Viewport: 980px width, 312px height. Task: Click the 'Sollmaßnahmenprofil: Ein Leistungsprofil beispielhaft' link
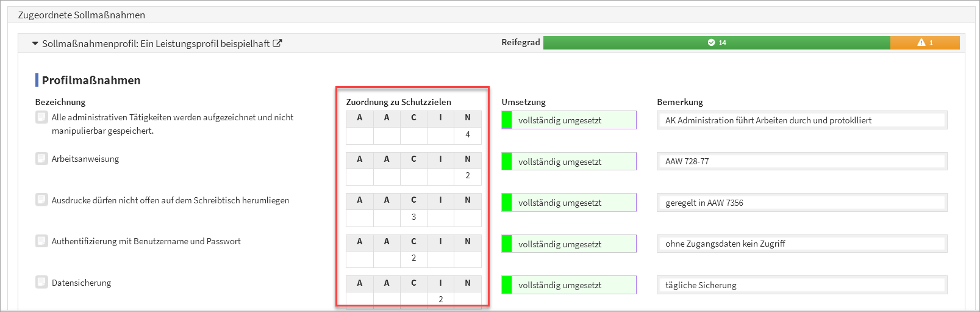click(156, 44)
